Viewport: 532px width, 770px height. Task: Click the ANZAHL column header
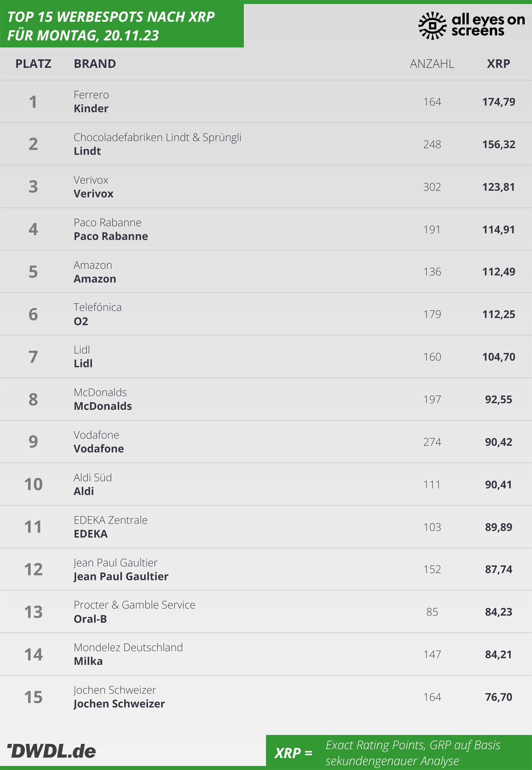coord(432,64)
